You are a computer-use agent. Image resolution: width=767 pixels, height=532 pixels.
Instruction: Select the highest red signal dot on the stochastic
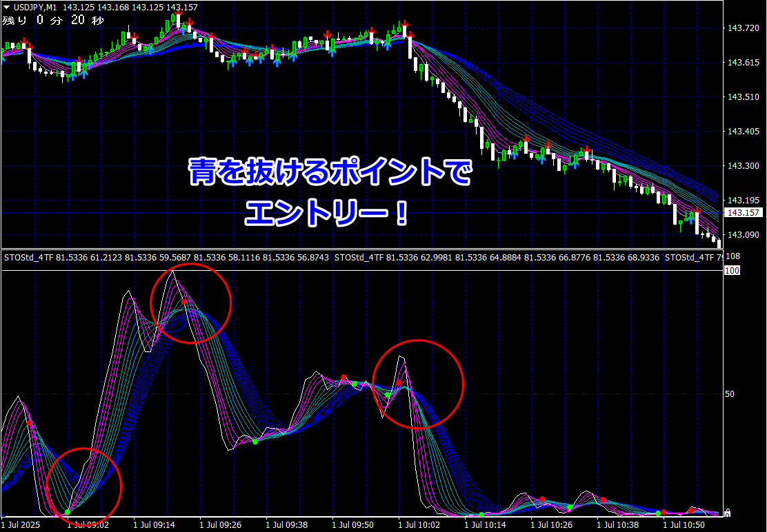[184, 302]
